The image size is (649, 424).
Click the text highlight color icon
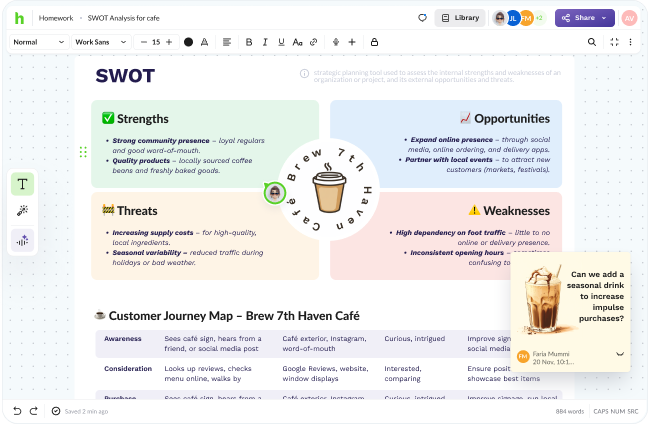[204, 42]
